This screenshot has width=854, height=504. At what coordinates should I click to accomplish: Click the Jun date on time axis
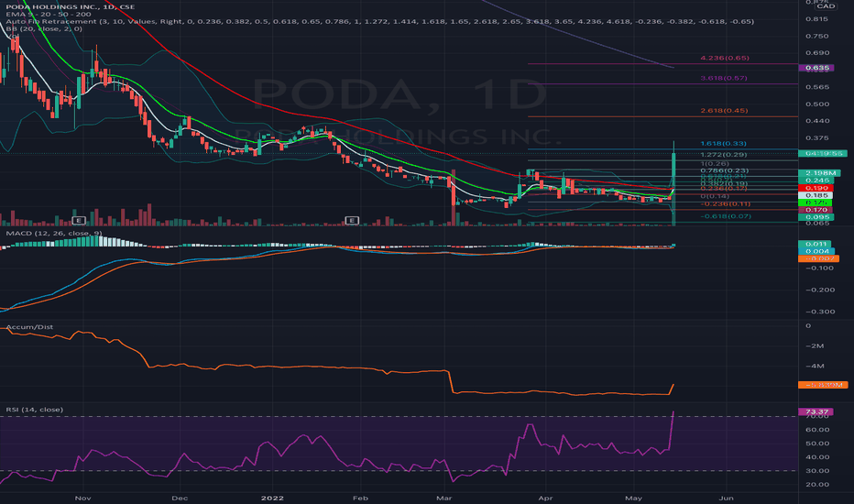[x=726, y=498]
